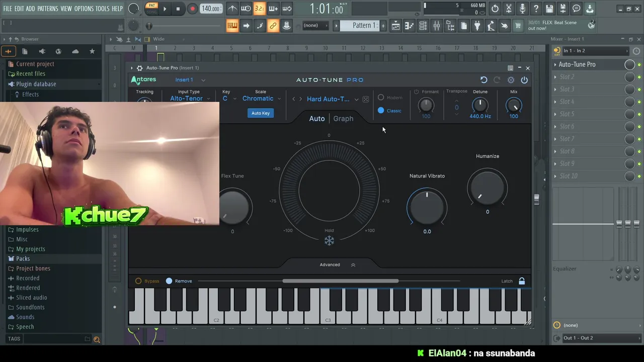Screen dimensions: 644x362
Task: Select Modern mode radio button
Action: [381, 98]
